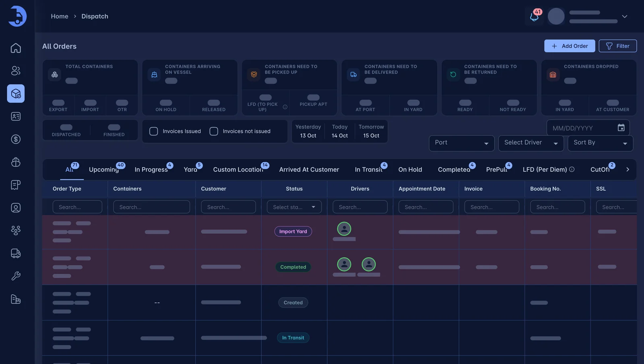The height and width of the screenshot is (364, 644).
Task: Click the Containers Arriving on Vessel icon
Action: 154,74
